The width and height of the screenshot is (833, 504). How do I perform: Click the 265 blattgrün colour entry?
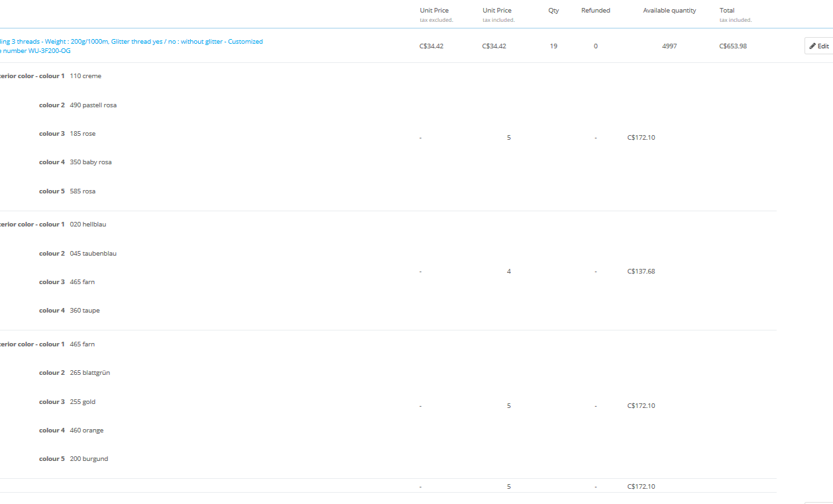click(x=89, y=373)
